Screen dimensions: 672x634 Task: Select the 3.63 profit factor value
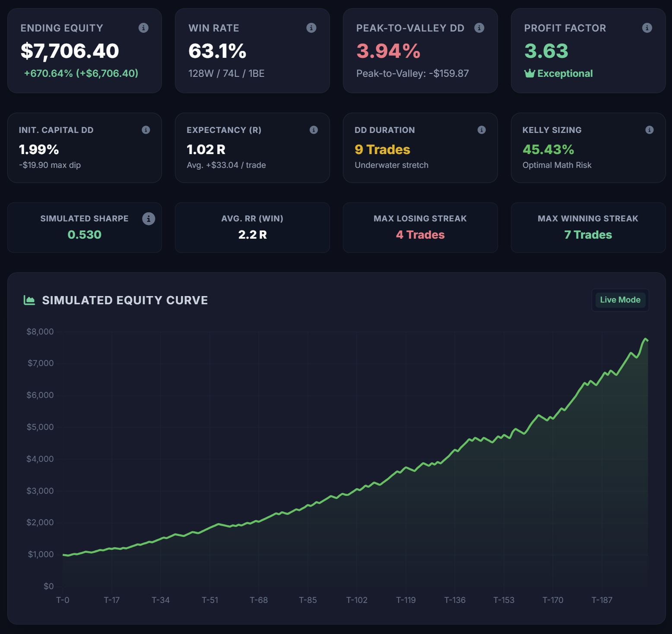(546, 51)
